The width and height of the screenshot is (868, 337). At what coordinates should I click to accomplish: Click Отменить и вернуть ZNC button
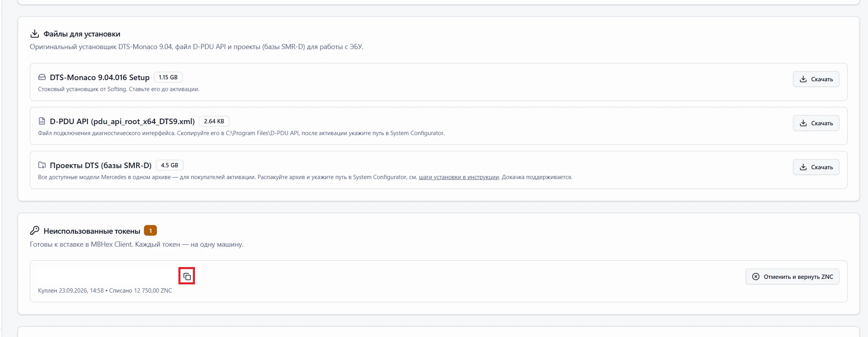[792, 277]
